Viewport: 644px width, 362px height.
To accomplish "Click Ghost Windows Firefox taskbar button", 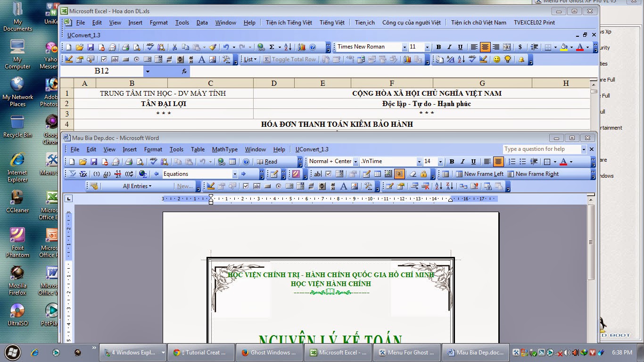I will click(270, 352).
